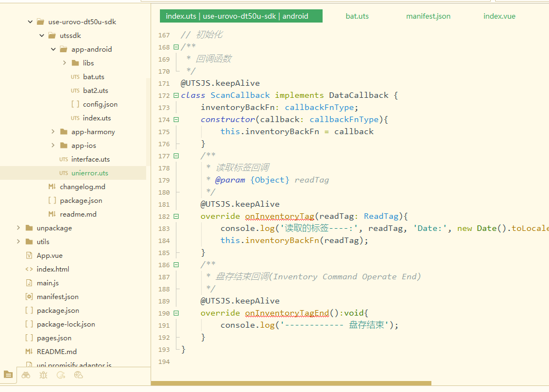
Task: Click the globe cloud icon in bottom bar
Action: pyautogui.click(x=79, y=375)
